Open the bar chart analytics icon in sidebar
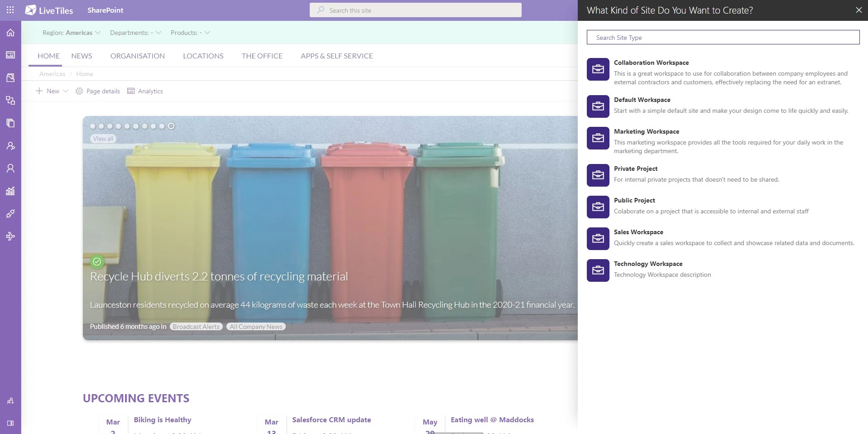Viewport: 868px width, 434px height. (10, 191)
